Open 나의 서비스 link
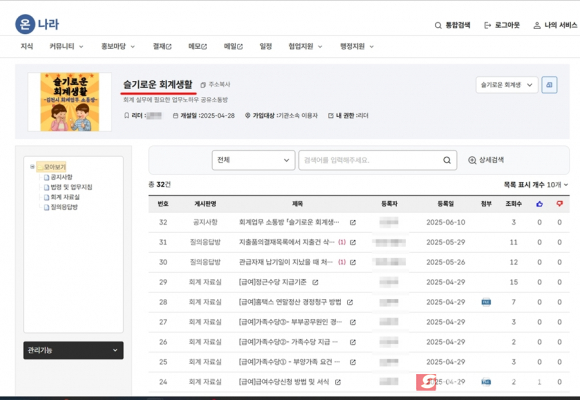Image resolution: width=580 pixels, height=400 pixels. 555,25
